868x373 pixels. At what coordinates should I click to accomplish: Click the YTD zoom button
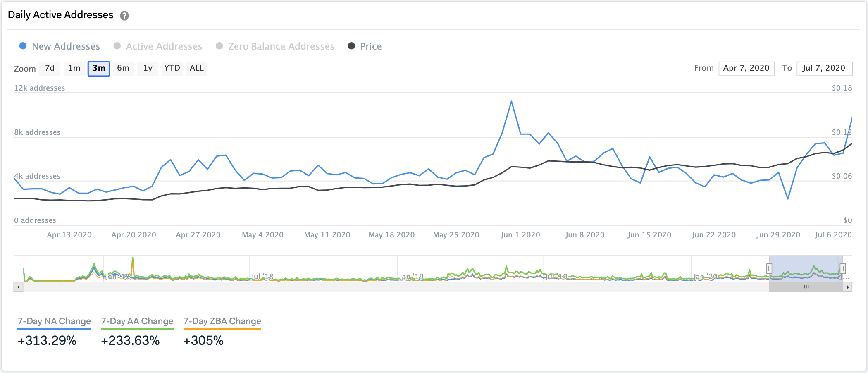pyautogui.click(x=172, y=68)
